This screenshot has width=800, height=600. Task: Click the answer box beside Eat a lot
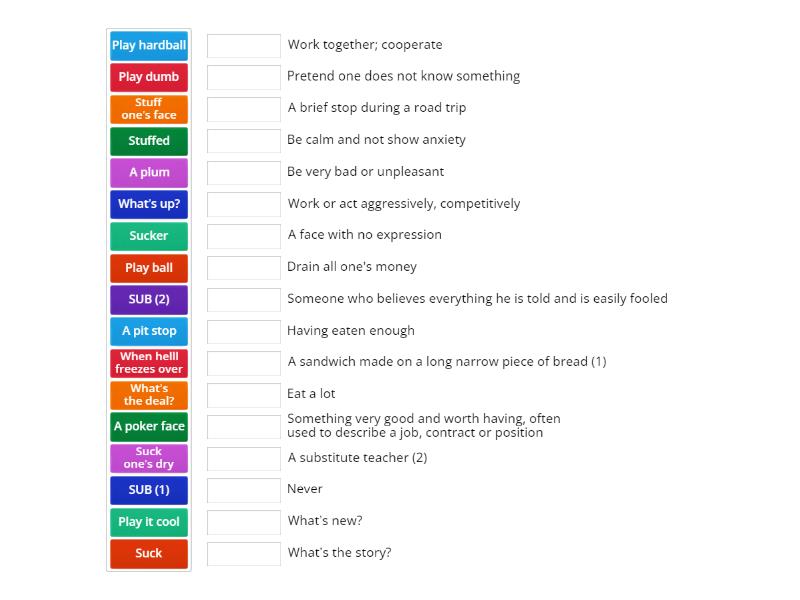[x=242, y=395]
